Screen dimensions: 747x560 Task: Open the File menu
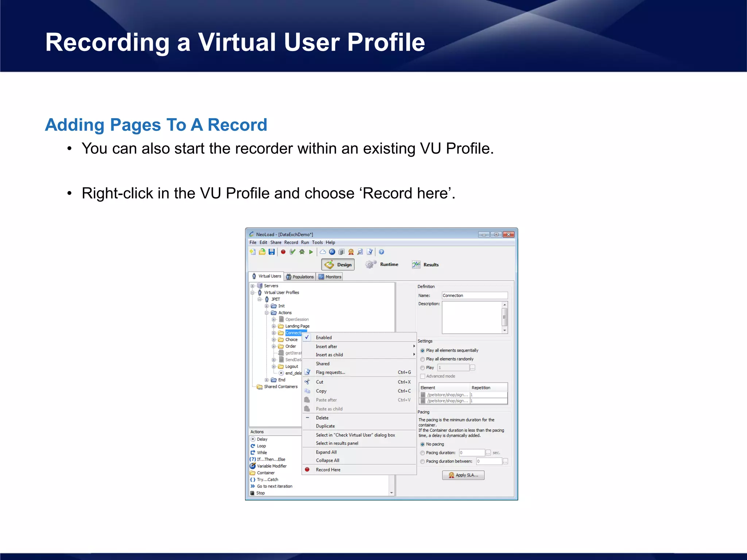point(253,242)
